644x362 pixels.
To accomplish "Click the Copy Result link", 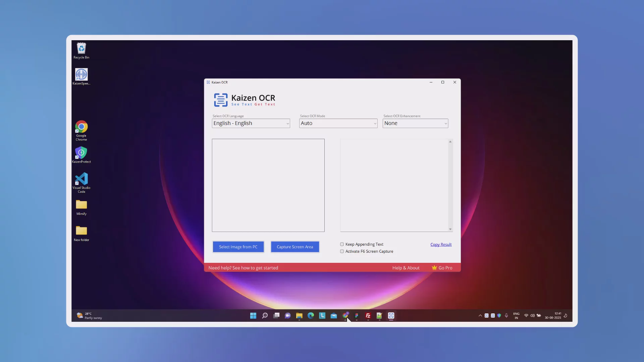I will pos(441,245).
